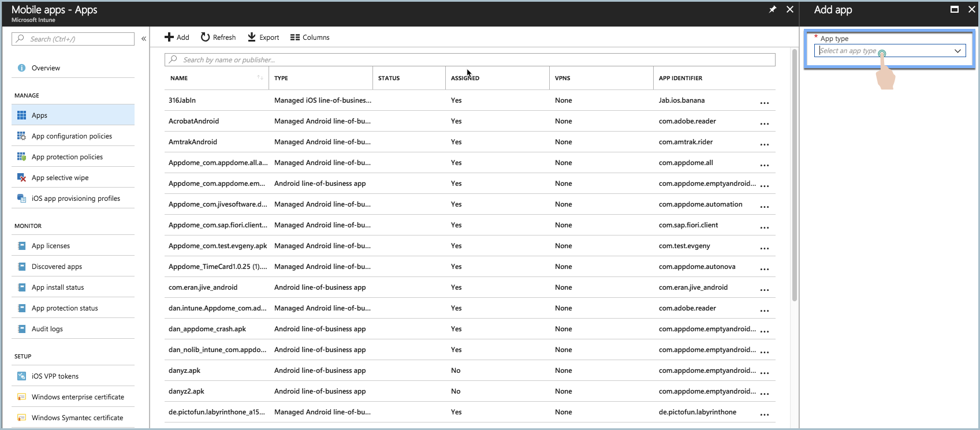Open App configuration policies

point(72,136)
